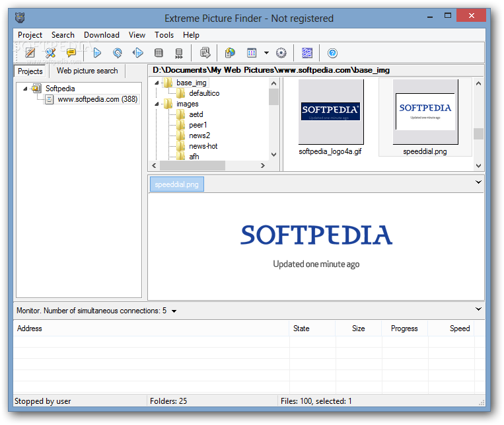Select the speeddial.png thumbnail
The image size is (504, 425).
point(425,118)
